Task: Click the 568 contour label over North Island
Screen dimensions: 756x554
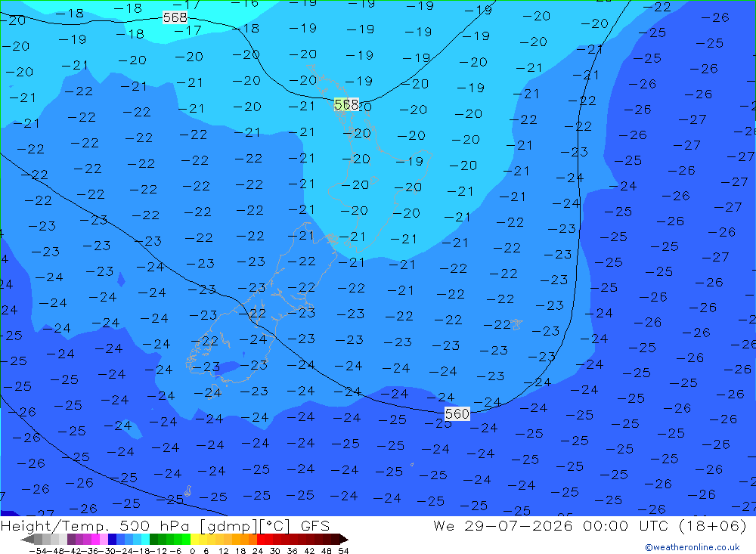Action: pos(346,104)
